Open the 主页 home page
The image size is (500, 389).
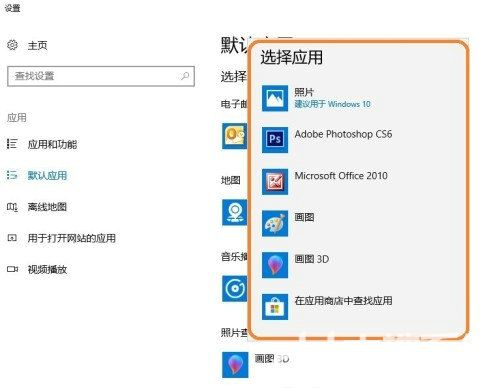click(x=37, y=45)
